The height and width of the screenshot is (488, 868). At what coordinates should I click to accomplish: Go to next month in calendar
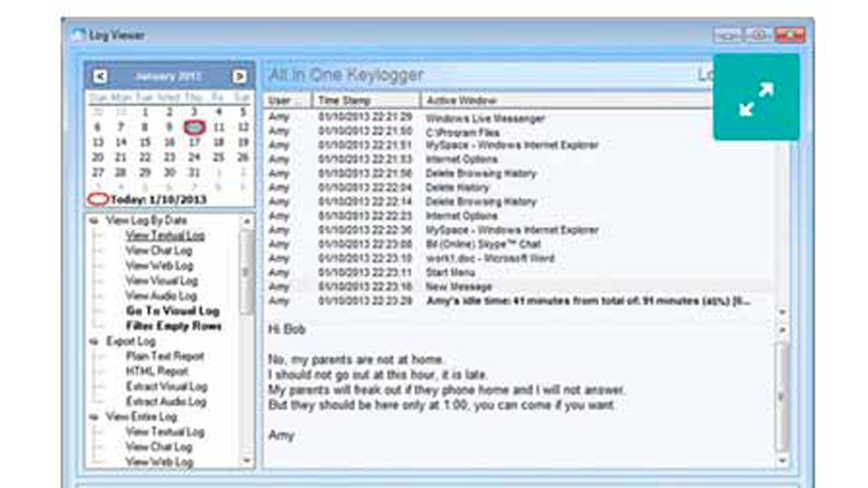(239, 76)
